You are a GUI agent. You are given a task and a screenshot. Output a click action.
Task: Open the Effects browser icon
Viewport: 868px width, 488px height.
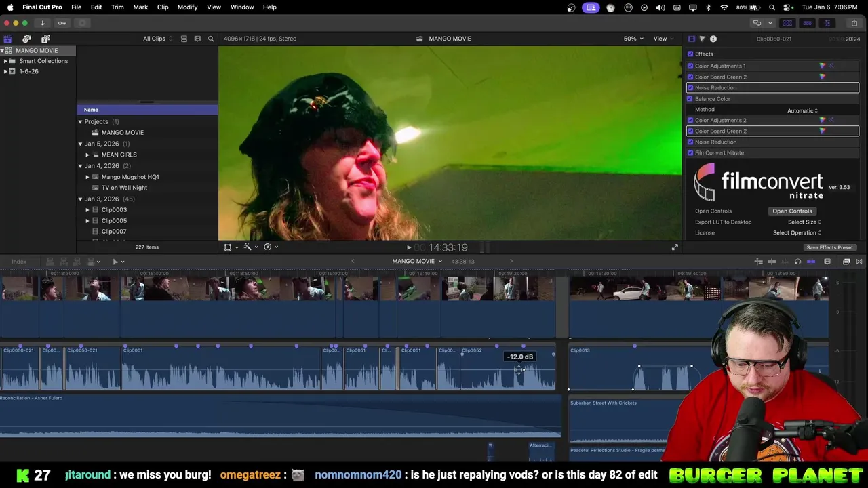pos(846,262)
